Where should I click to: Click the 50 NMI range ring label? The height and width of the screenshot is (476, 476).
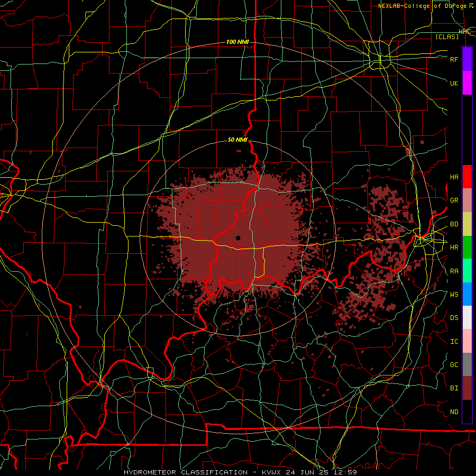(237, 140)
